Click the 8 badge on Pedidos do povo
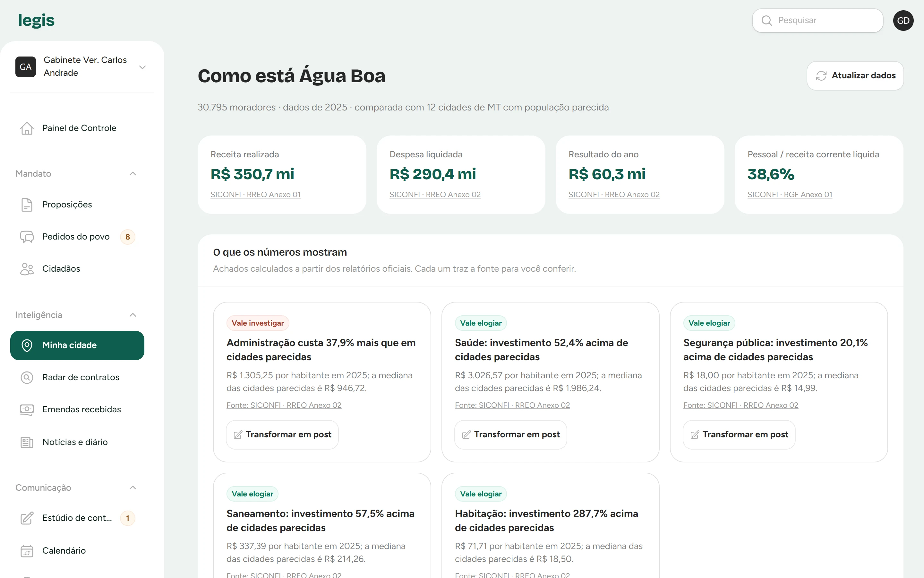Screen dimensions: 924x578 click(127, 237)
